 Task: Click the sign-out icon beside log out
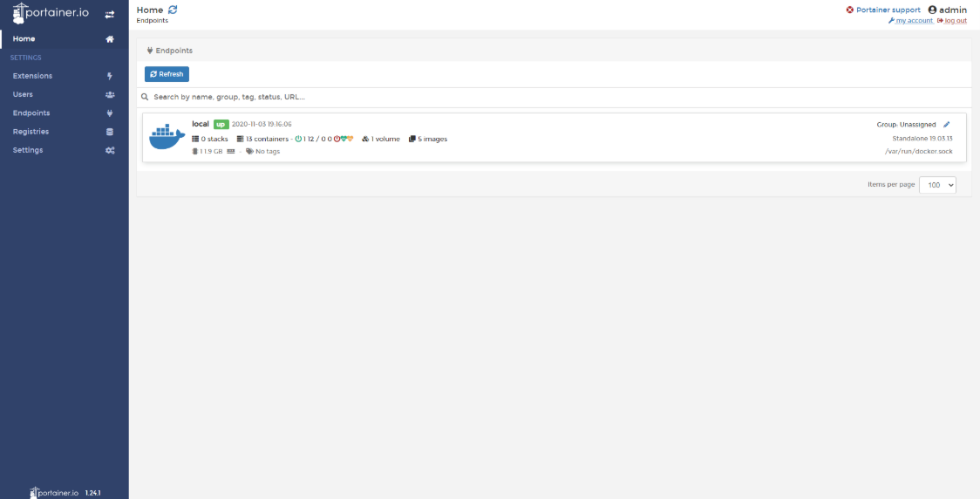pos(940,21)
